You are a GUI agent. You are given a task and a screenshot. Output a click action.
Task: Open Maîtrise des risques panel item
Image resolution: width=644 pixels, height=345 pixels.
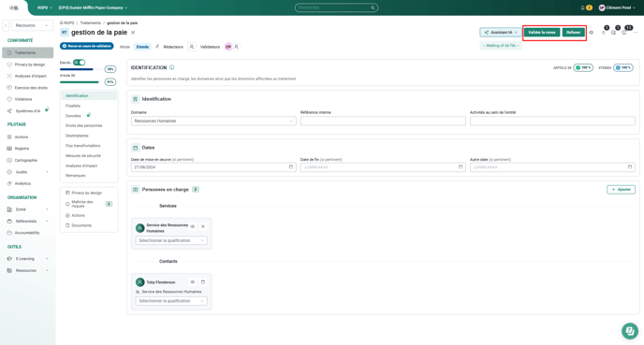click(89, 204)
